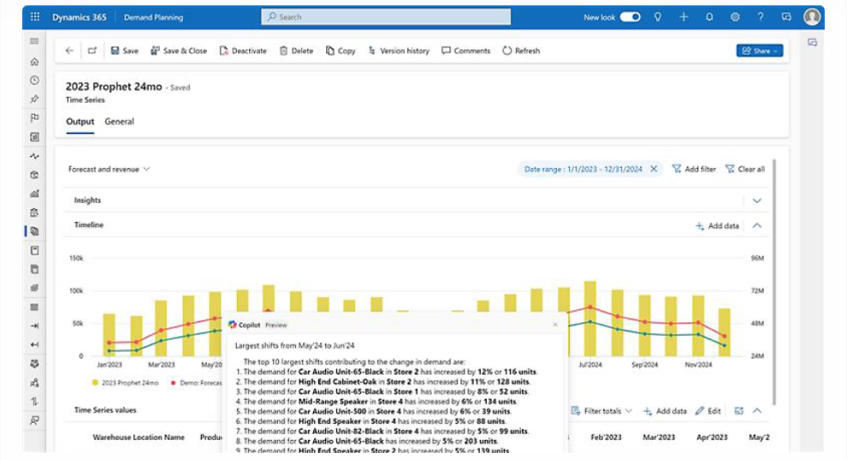847x460 pixels.
Task: Click Add filter
Action: pos(694,169)
